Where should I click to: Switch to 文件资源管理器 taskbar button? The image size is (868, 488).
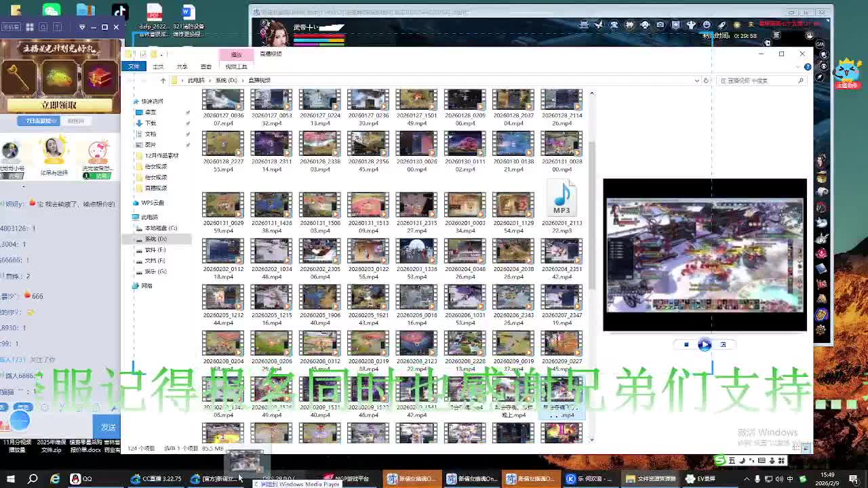pyautogui.click(x=650, y=479)
